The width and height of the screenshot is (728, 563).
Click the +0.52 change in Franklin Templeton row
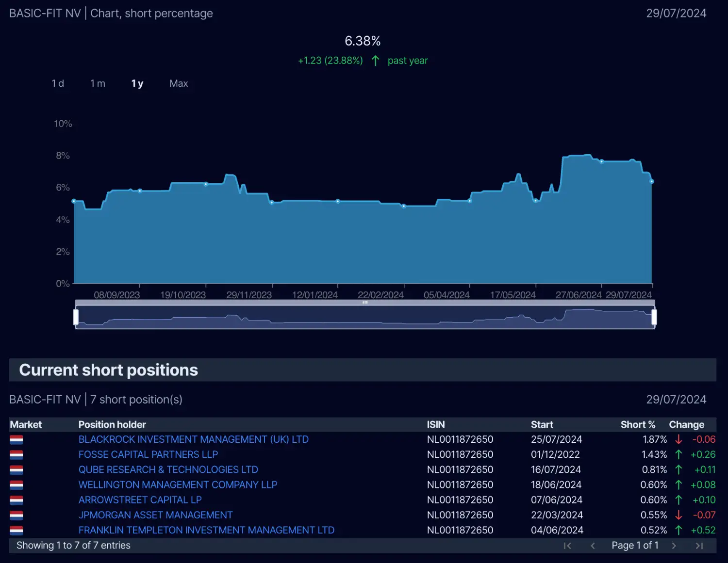click(x=703, y=530)
